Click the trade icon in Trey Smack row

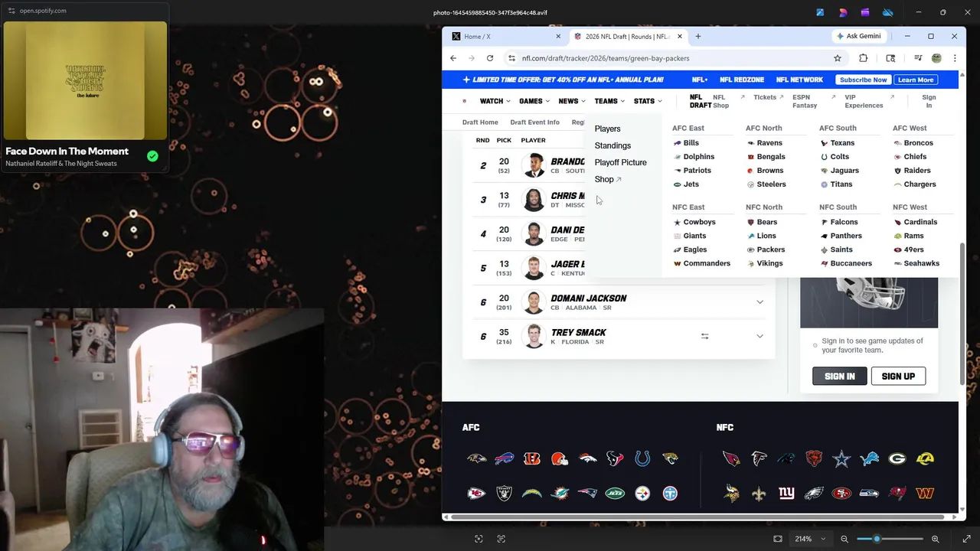[704, 336]
